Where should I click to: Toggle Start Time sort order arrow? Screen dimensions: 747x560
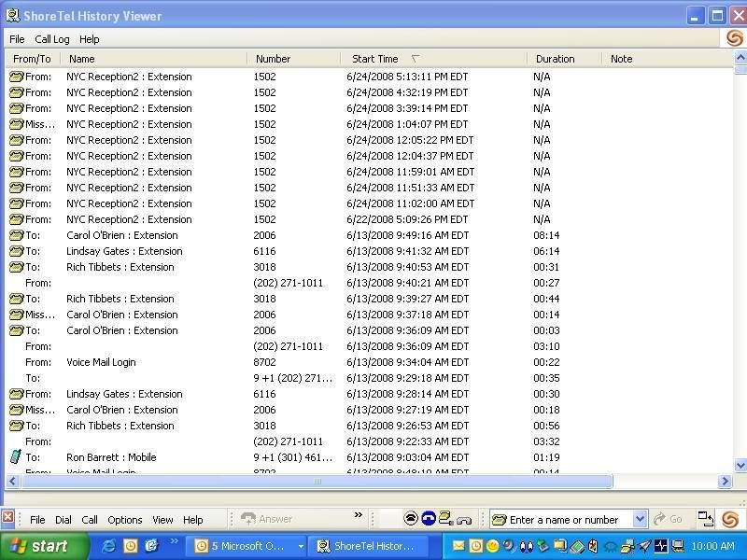click(x=415, y=59)
